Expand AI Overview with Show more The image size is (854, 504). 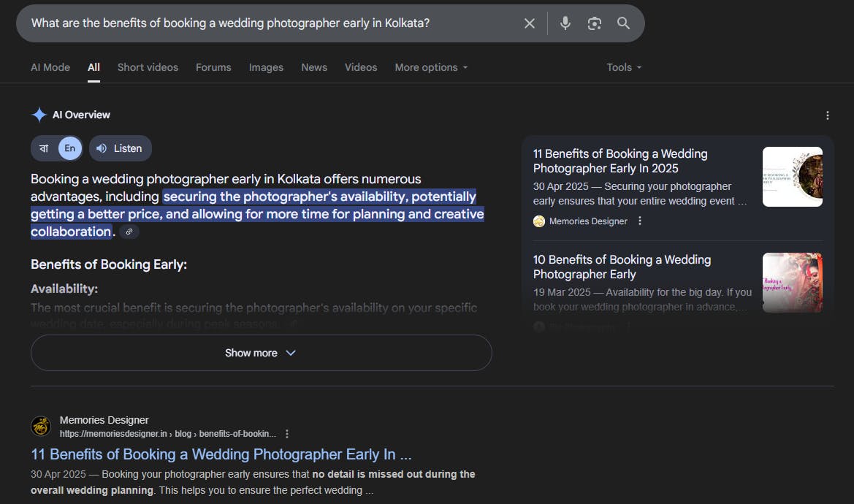click(x=261, y=353)
